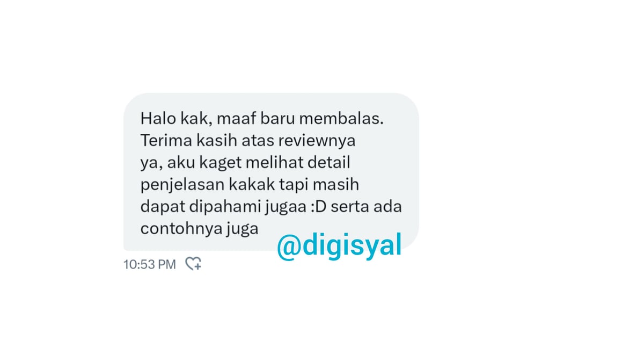Add a reaction with the heart-plus icon
This screenshot has height=362, width=644.
click(193, 264)
